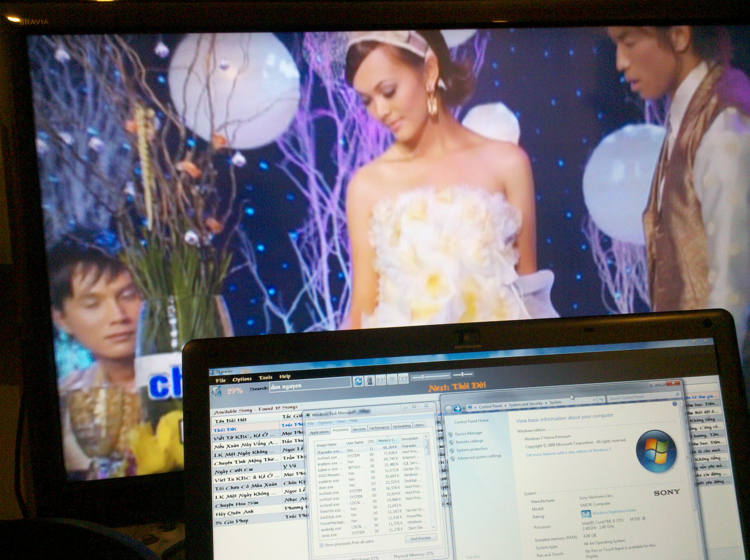
Task: Open Task Manager View menu
Action: 341,421
